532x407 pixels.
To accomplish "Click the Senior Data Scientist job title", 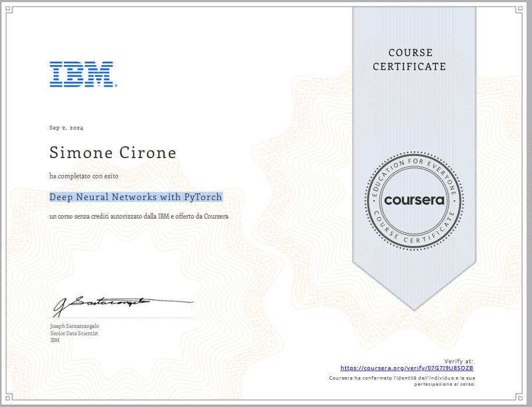I will pos(74,333).
